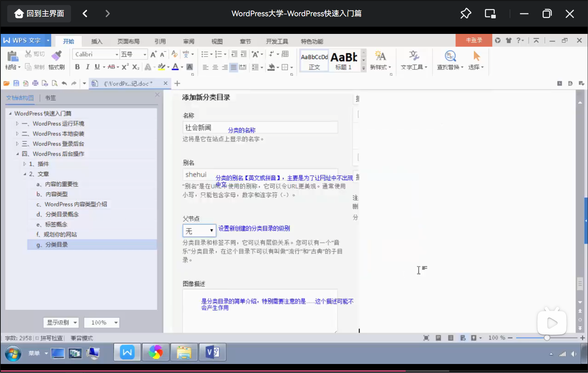Open 显示级别 level dropdown
Viewport: 588px width, 373px height.
[61, 323]
